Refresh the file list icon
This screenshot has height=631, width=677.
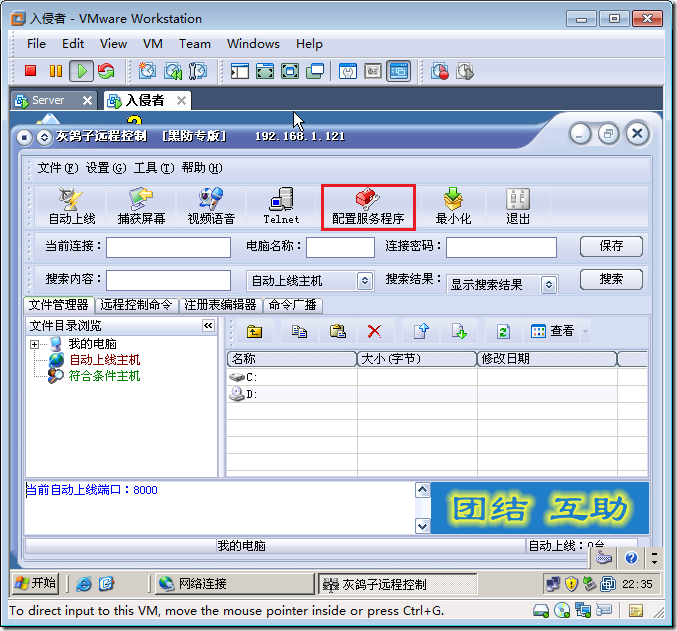click(503, 332)
